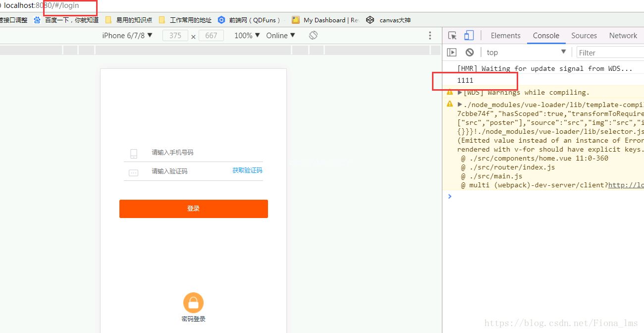Screen dimensions: 644x333
Task: Click the orange 登录 button
Action: (194, 209)
